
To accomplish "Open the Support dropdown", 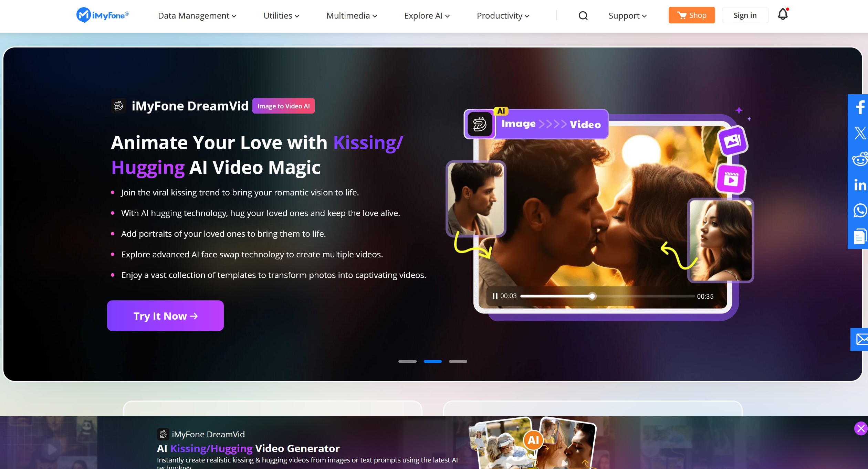I will point(627,16).
